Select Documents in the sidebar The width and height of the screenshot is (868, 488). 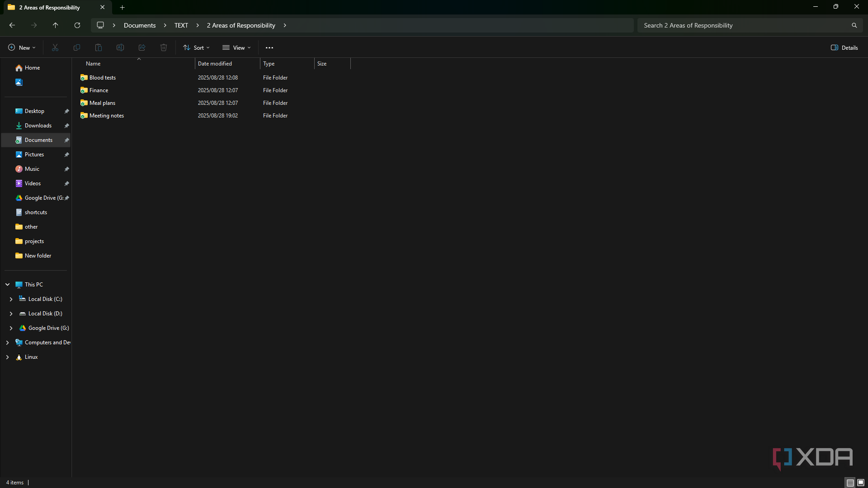pyautogui.click(x=36, y=140)
